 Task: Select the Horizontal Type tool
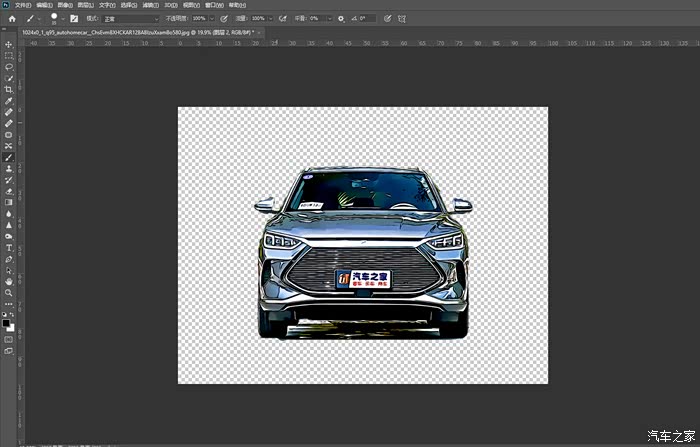9,247
